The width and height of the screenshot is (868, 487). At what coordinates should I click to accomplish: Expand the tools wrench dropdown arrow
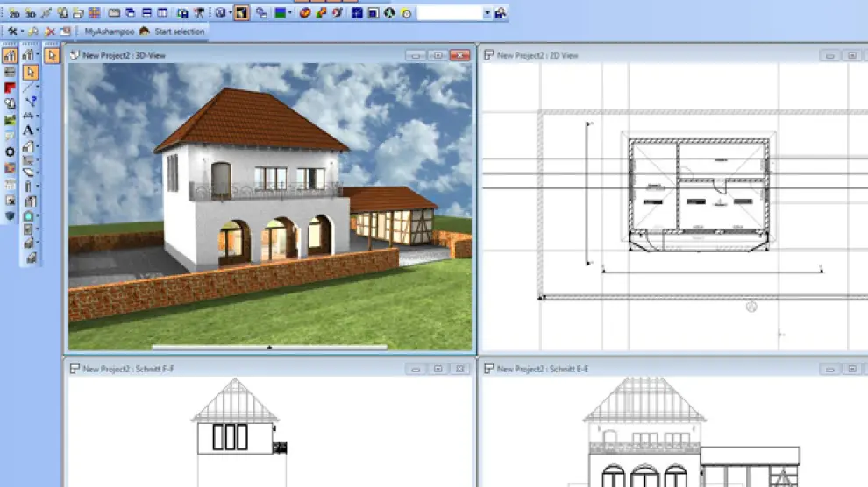click(22, 32)
